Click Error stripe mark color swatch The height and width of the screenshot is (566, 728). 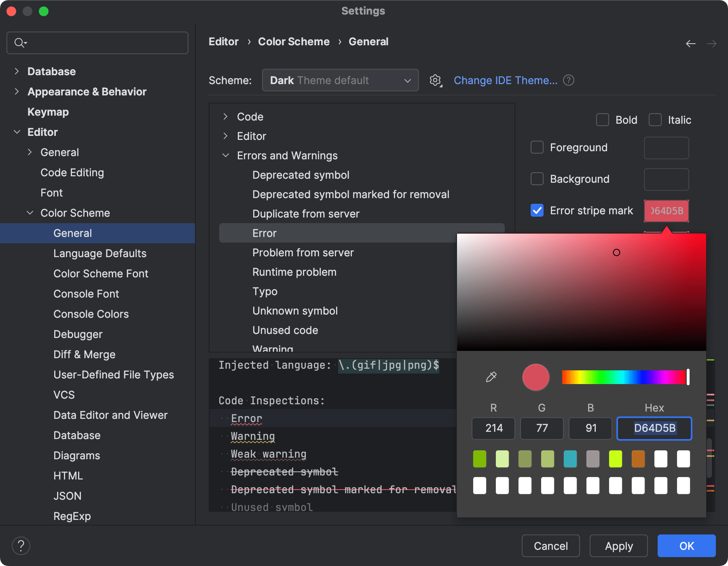pyautogui.click(x=667, y=211)
